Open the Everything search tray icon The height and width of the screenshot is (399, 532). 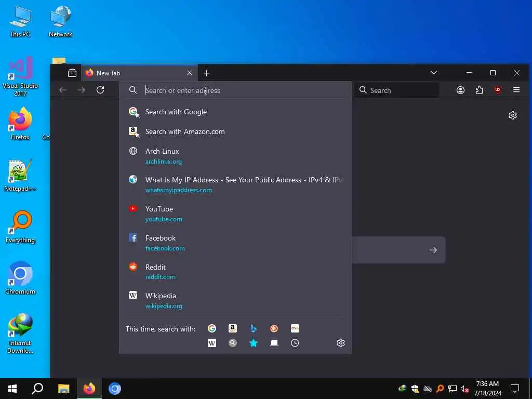pyautogui.click(x=440, y=389)
